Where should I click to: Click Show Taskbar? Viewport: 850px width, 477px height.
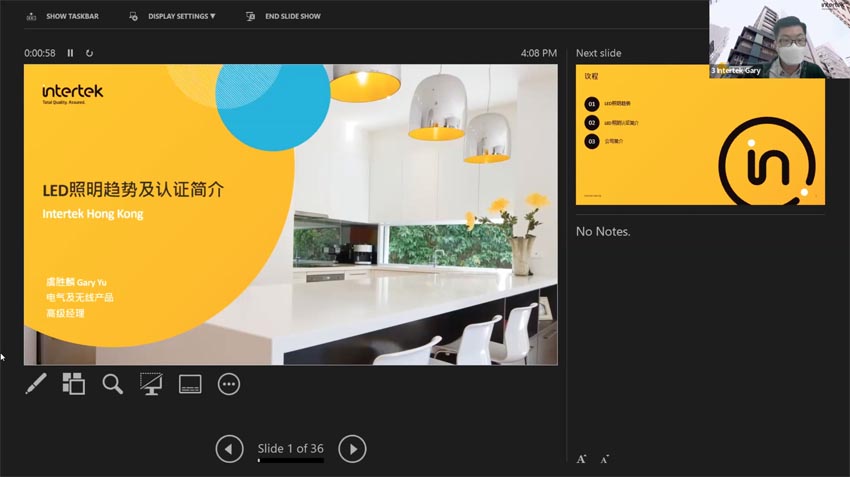tap(63, 16)
